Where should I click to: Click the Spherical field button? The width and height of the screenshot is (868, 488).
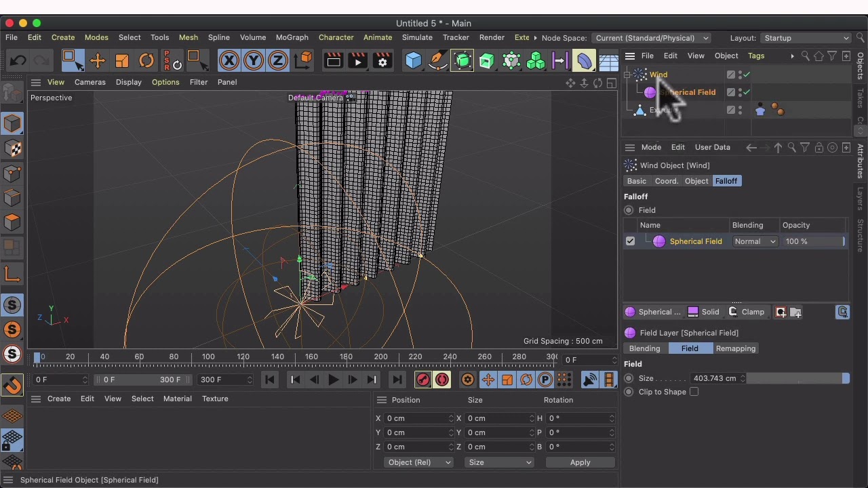tap(654, 312)
